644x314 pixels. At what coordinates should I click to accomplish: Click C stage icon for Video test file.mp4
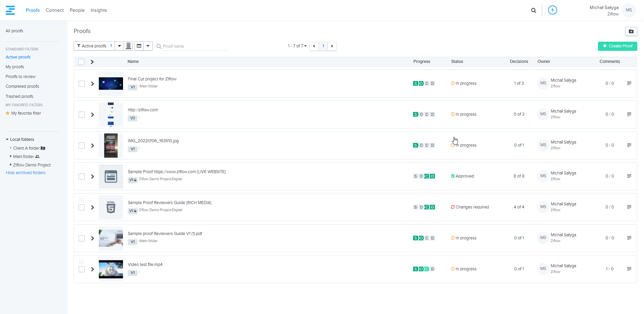427,269
